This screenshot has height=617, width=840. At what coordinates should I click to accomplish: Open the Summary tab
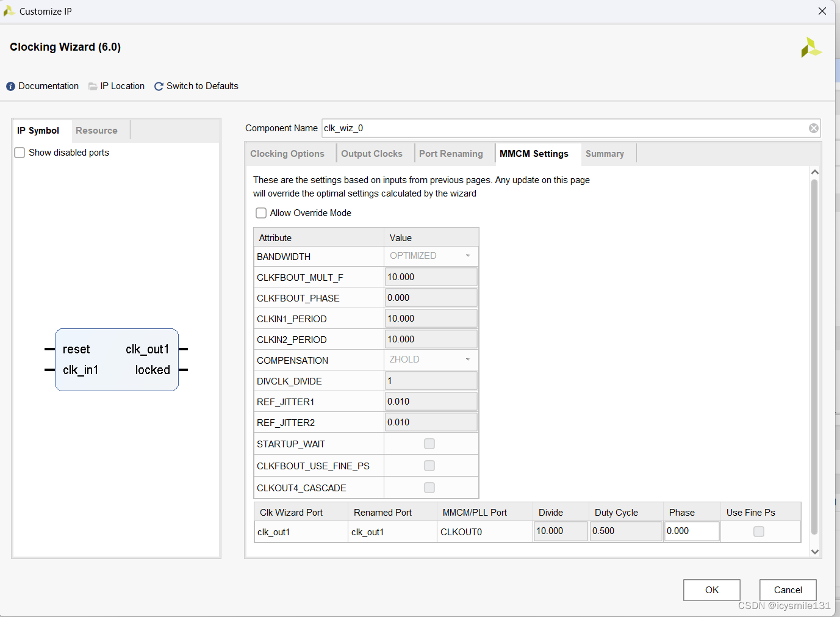[605, 154]
